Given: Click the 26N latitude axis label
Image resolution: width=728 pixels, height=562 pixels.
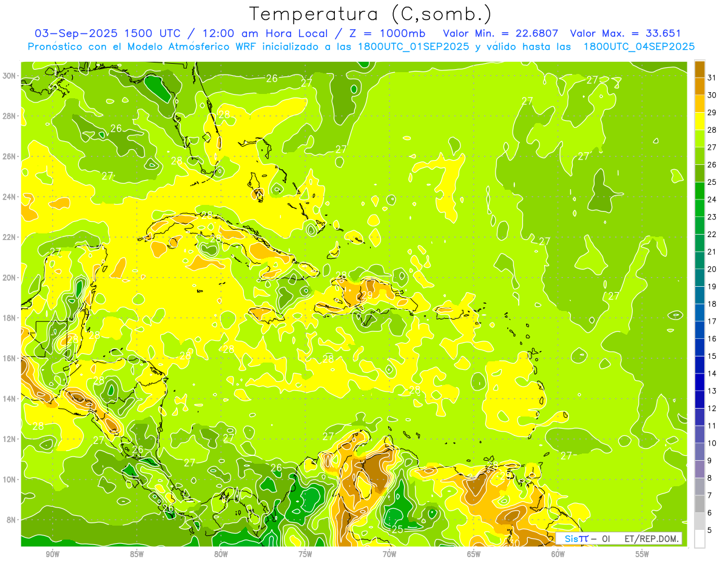Looking at the screenshot, I should coord(10,156).
